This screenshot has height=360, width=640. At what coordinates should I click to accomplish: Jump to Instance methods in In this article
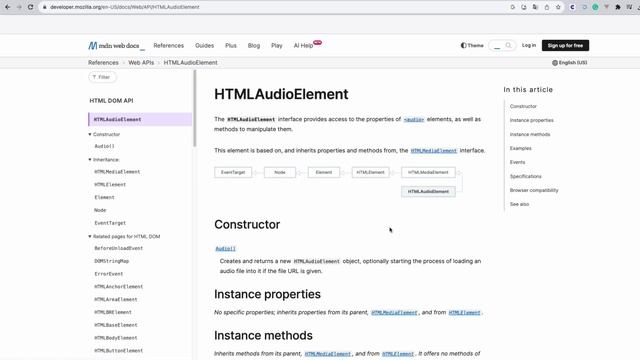(x=530, y=134)
